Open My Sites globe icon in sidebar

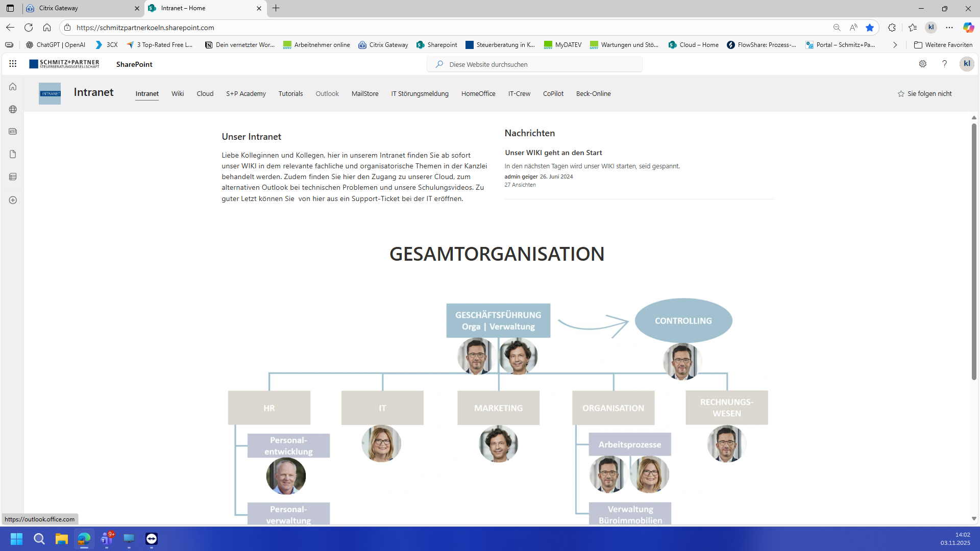[13, 109]
